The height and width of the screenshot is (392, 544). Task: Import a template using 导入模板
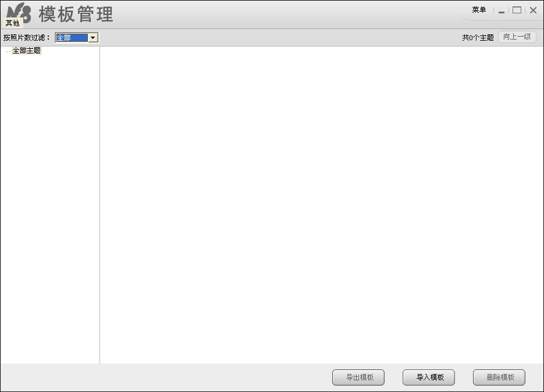[x=429, y=377]
